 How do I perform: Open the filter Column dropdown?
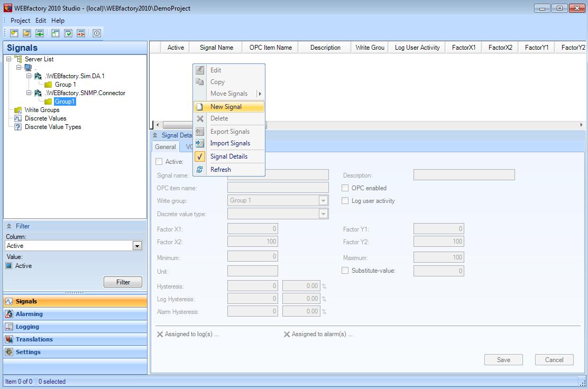tap(137, 246)
